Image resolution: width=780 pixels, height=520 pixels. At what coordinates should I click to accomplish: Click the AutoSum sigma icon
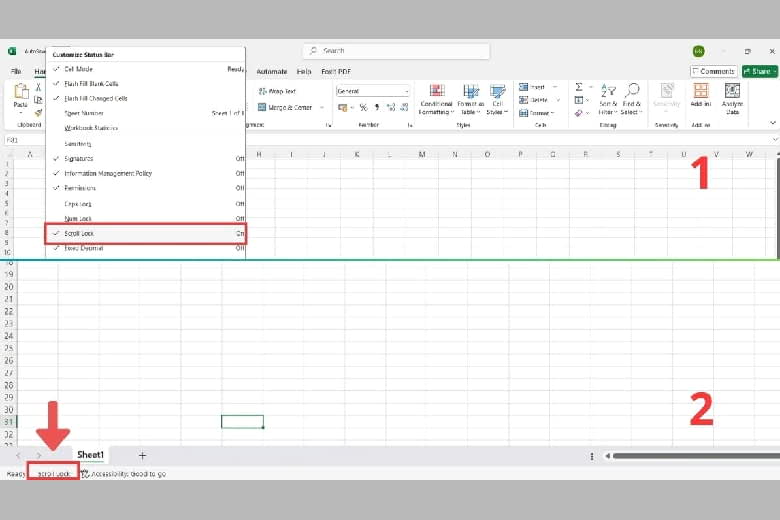click(x=579, y=88)
